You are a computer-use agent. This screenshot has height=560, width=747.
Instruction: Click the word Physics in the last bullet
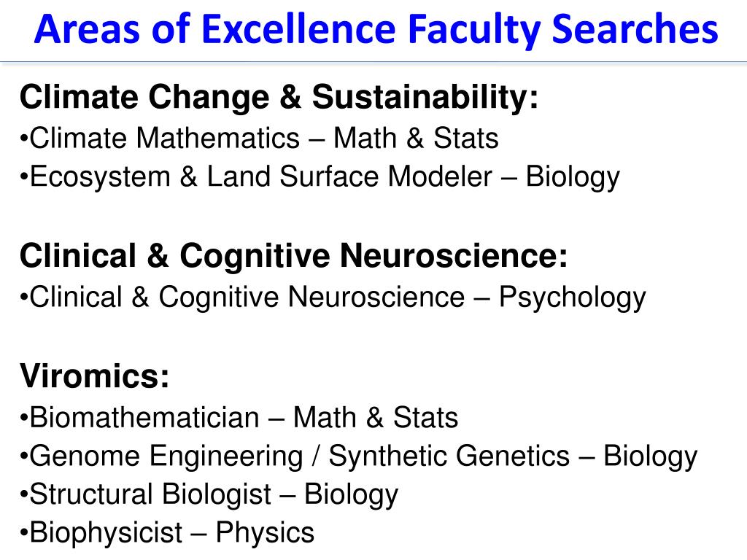point(265,533)
